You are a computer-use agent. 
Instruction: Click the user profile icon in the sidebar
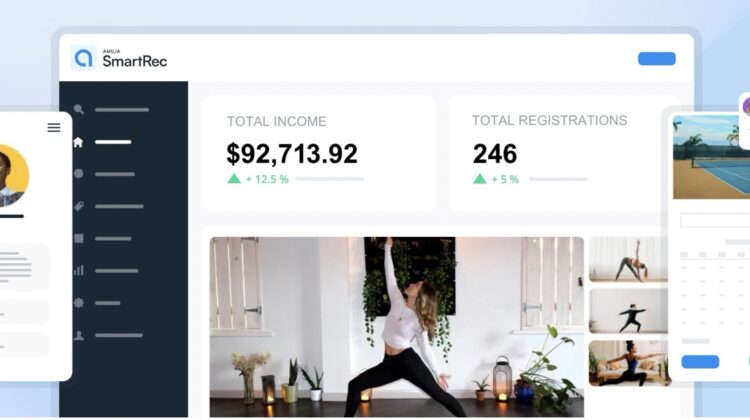coord(79,335)
